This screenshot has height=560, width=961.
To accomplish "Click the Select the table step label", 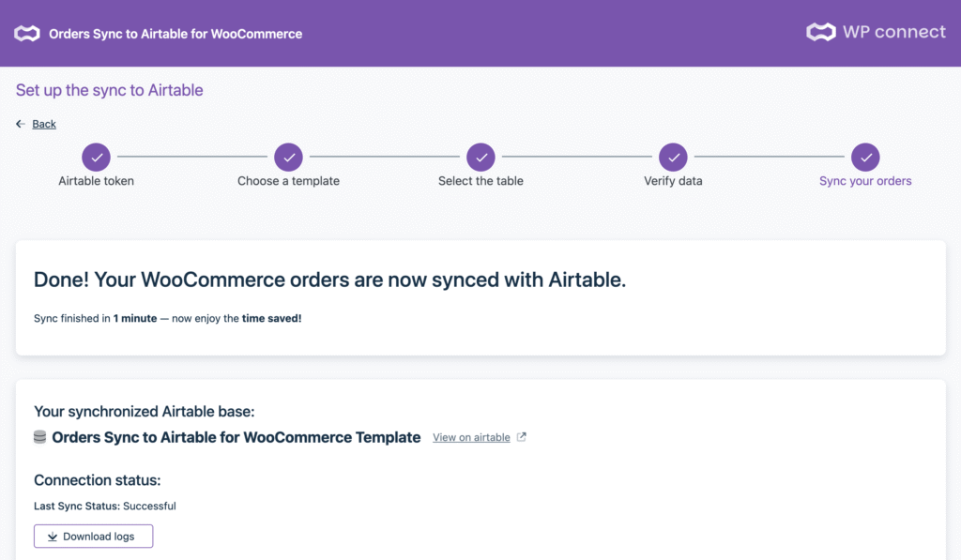I will coord(480,181).
